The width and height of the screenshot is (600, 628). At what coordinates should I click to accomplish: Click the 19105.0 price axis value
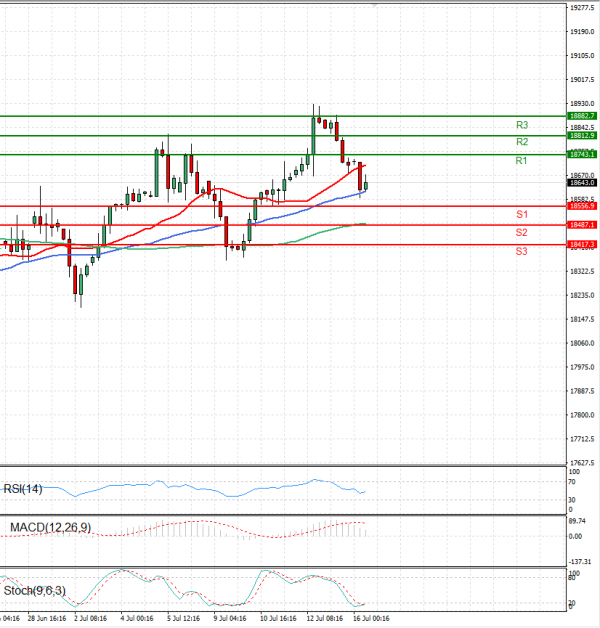[x=582, y=56]
